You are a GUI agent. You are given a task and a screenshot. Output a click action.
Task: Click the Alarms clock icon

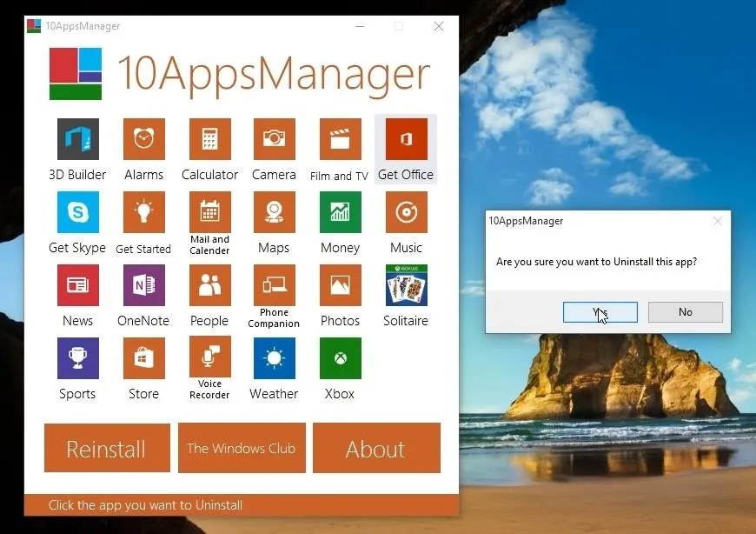143,139
